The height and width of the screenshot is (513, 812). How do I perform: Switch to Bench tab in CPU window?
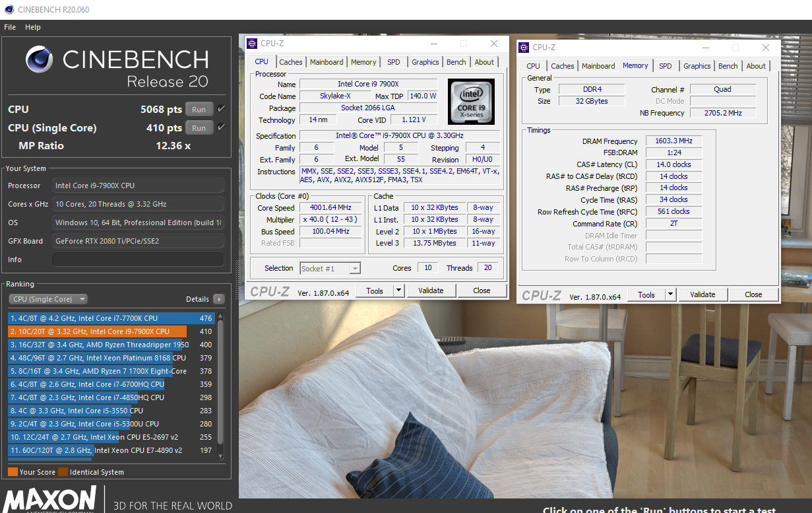[456, 62]
